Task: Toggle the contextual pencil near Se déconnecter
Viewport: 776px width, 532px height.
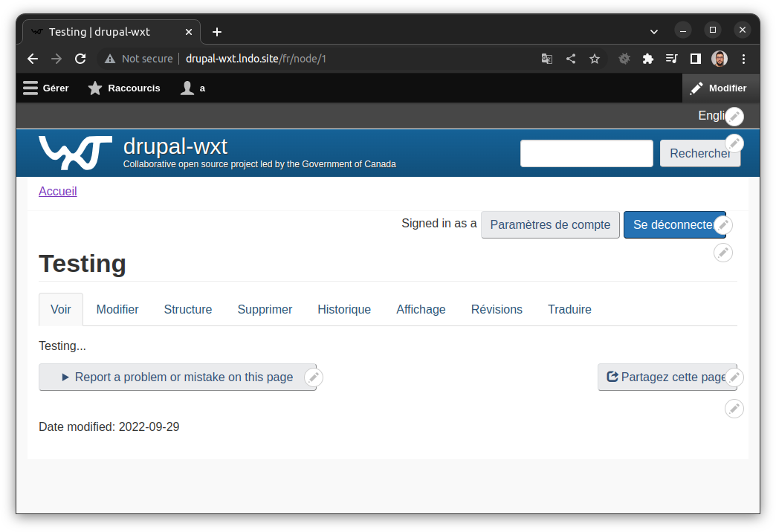Action: click(x=723, y=224)
